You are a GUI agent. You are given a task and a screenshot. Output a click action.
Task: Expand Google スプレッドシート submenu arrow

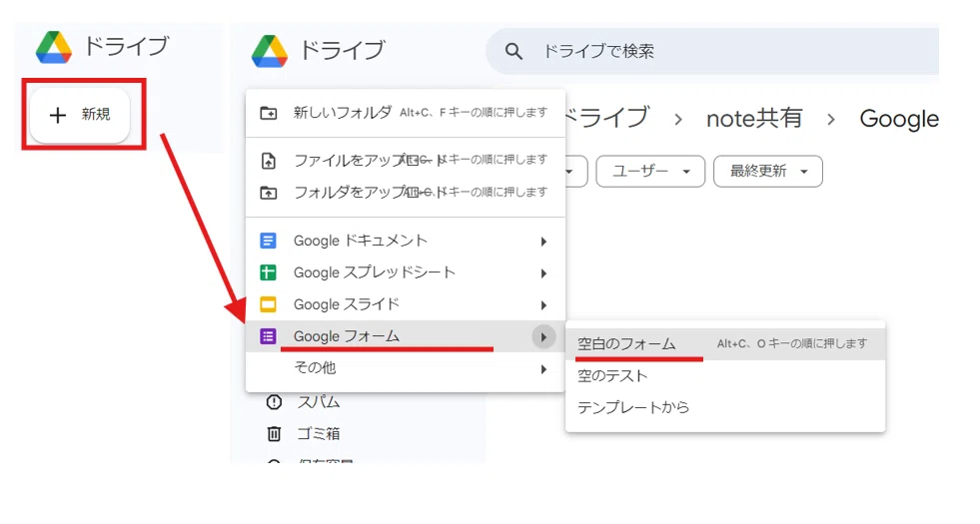coord(543,273)
